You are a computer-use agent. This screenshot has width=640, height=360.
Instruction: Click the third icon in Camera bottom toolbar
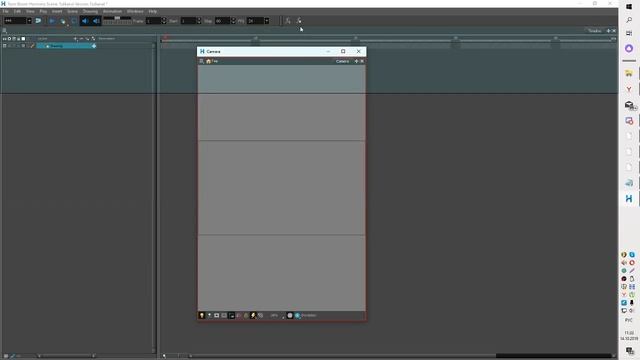[x=217, y=316]
